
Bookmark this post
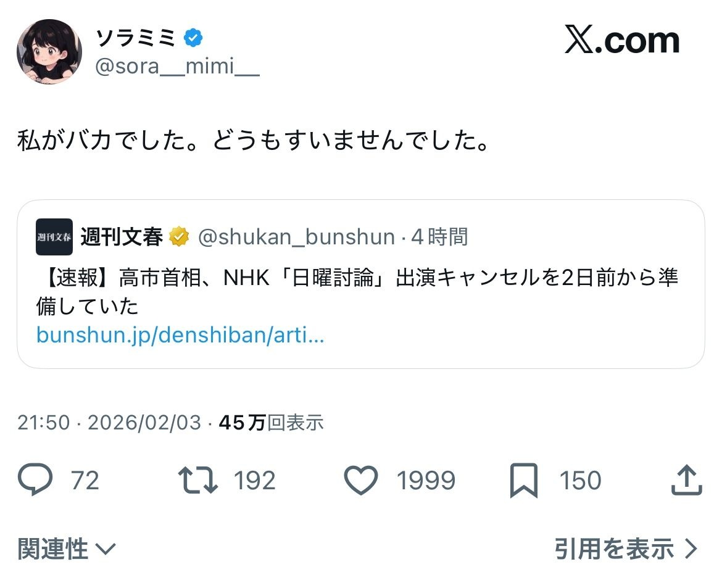click(524, 481)
